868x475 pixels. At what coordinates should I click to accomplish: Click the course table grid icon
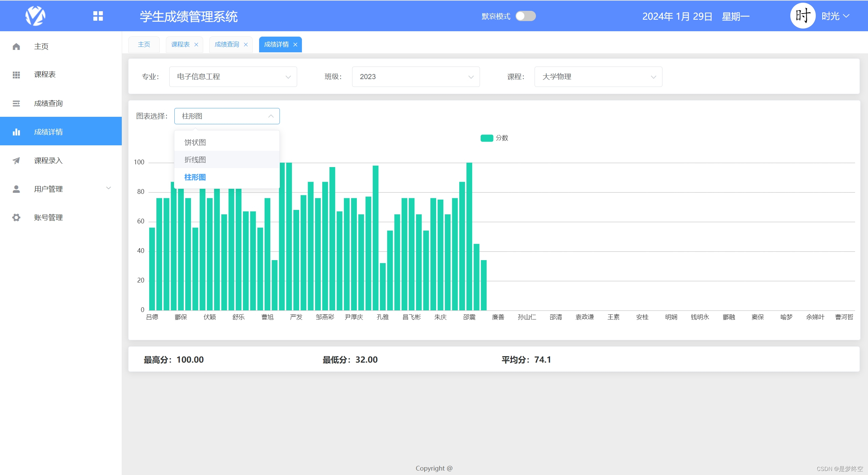pos(16,75)
